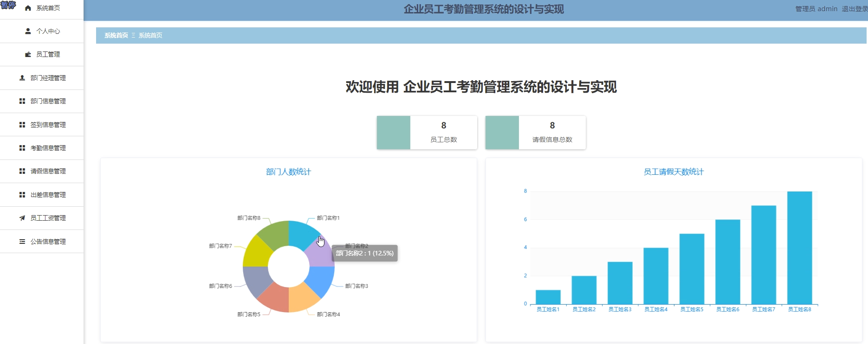Screen dimensions: 868x344
Task: Open the 员工工资管理 menu item
Action: click(42, 218)
